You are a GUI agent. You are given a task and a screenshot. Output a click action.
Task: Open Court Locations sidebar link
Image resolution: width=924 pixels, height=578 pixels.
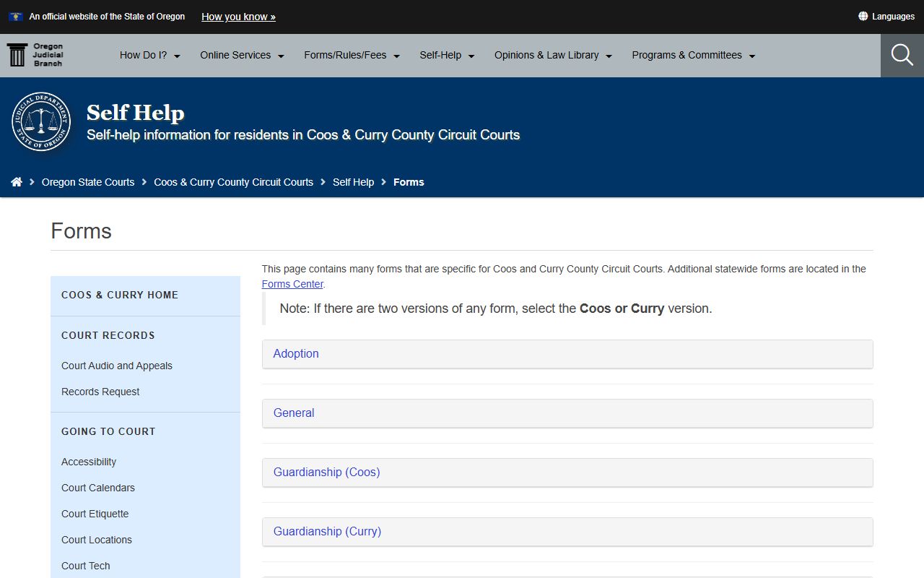click(x=97, y=540)
